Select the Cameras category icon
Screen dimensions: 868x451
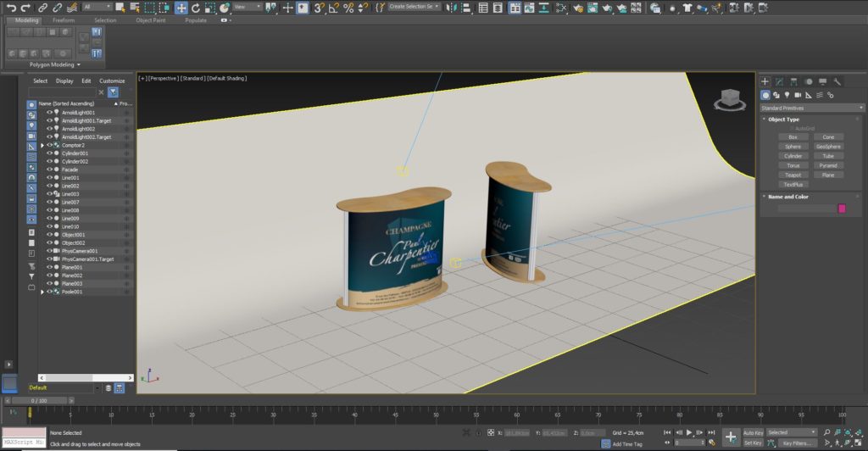coord(798,95)
